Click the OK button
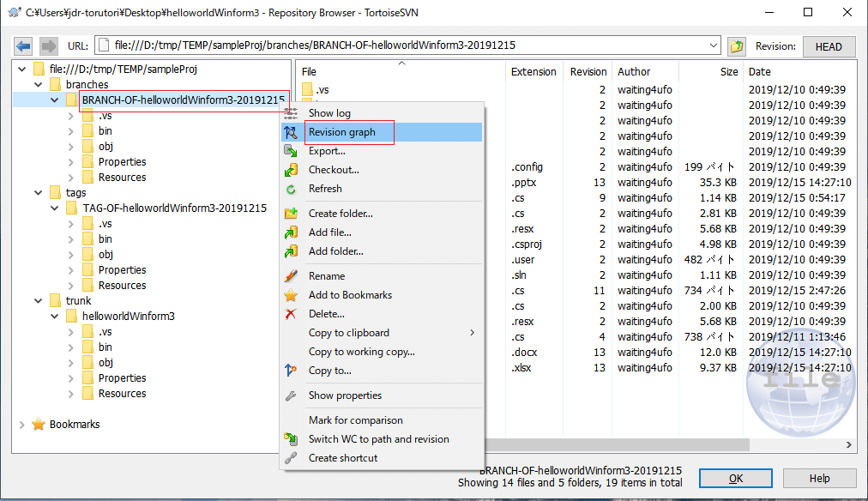This screenshot has width=868, height=501. click(x=736, y=479)
